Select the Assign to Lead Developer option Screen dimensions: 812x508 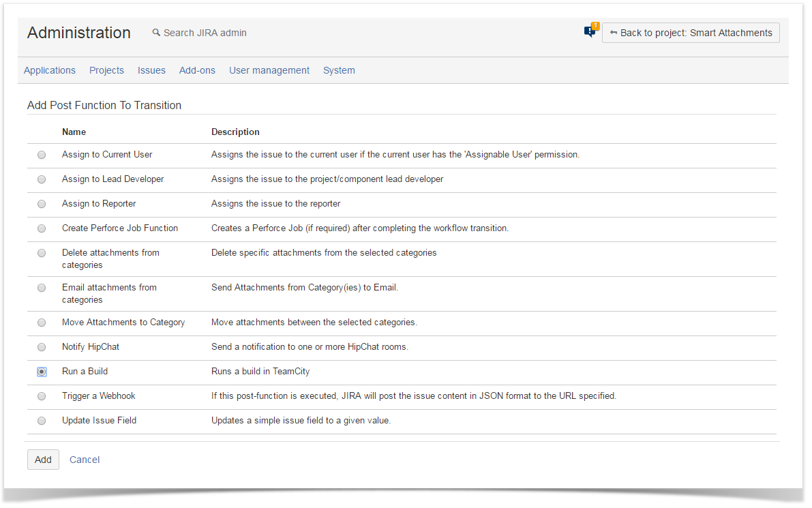[x=42, y=179]
